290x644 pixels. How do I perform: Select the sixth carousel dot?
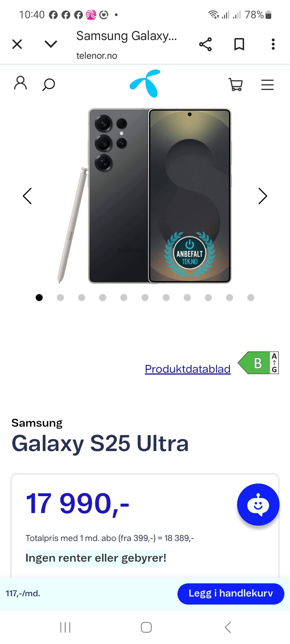coord(145,298)
